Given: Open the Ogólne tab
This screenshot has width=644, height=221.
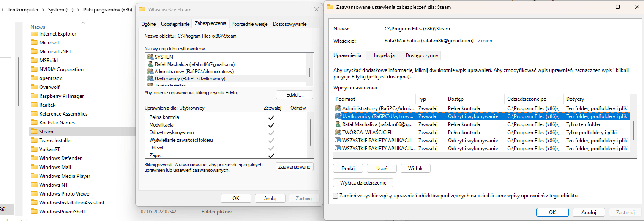Looking at the screenshot, I should (x=148, y=24).
